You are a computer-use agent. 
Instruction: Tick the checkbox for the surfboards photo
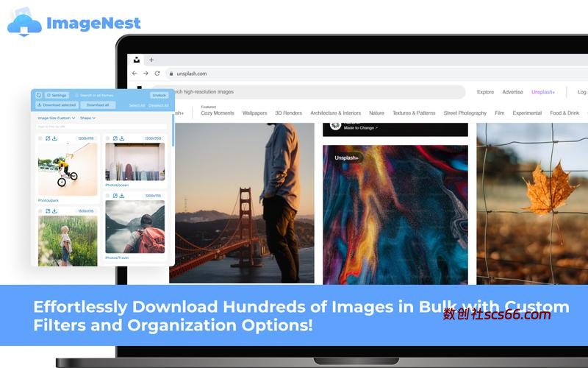click(107, 138)
